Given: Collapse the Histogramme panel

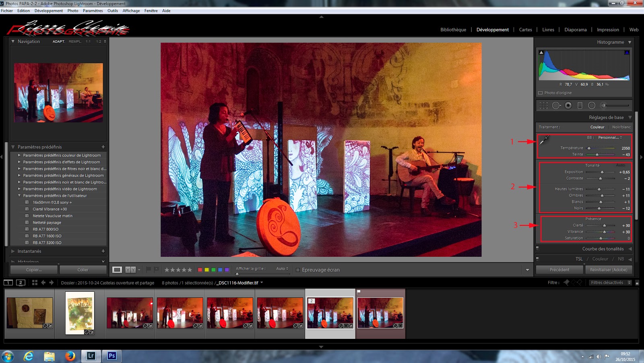Looking at the screenshot, I should [x=630, y=42].
